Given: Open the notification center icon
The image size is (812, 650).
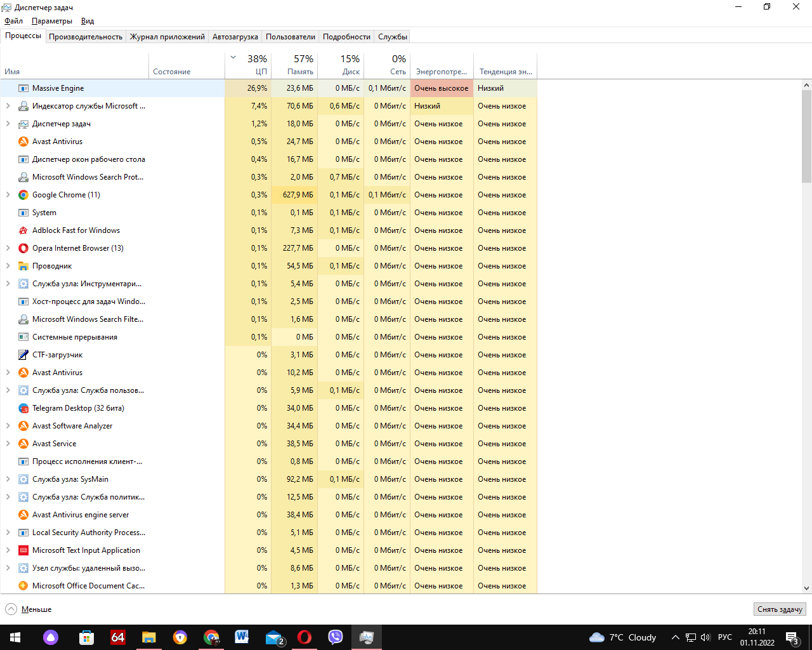Looking at the screenshot, I should [792, 637].
